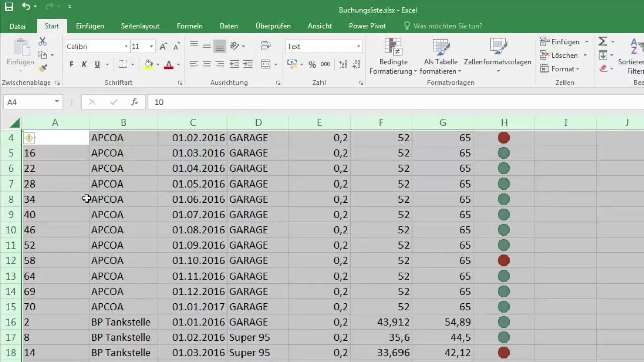Toggle italic K formatting
The width and height of the screenshot is (644, 362).
[x=84, y=64]
